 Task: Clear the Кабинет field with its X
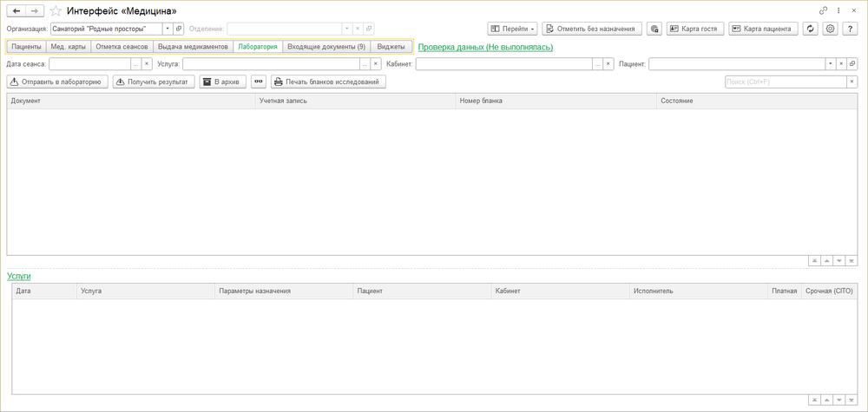tap(608, 64)
